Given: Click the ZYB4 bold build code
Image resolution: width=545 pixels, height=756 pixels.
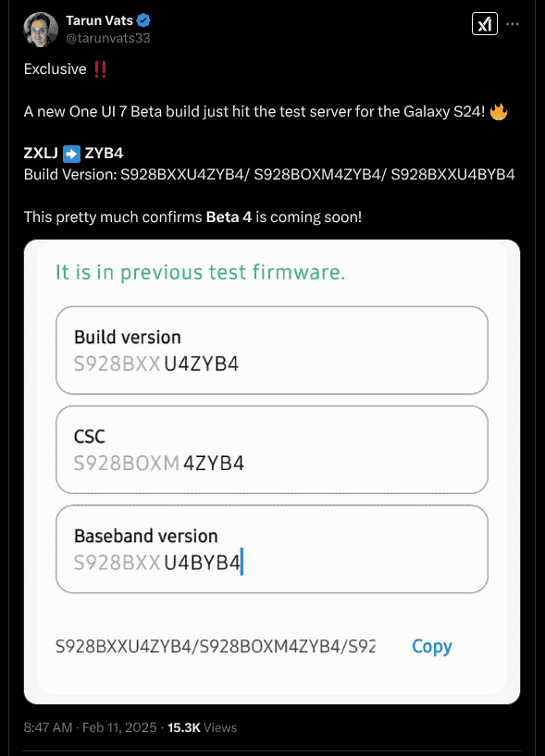Looking at the screenshot, I should [104, 154].
